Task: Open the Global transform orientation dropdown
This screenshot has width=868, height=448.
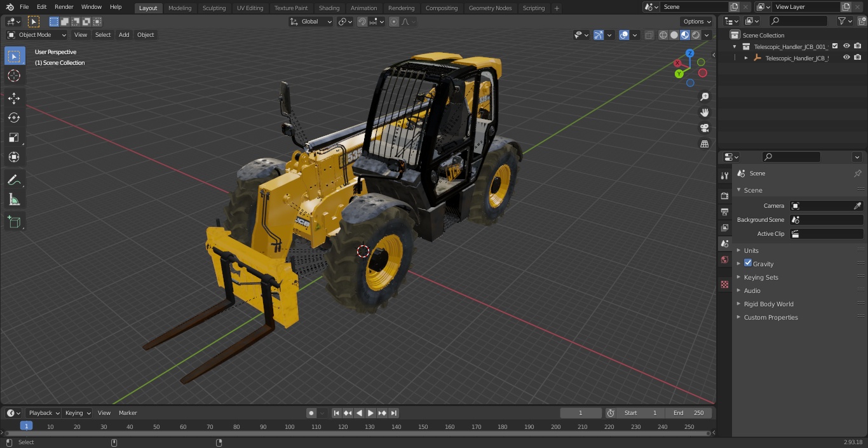Action: [x=311, y=22]
